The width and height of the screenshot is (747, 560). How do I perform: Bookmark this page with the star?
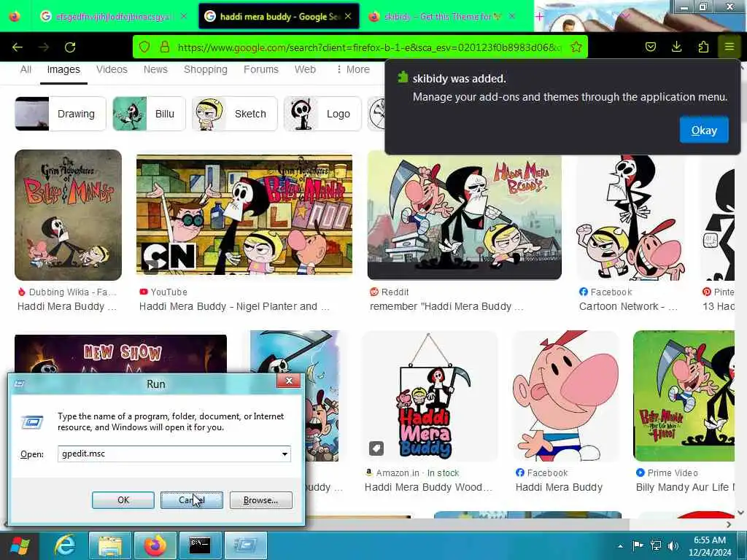(x=576, y=47)
